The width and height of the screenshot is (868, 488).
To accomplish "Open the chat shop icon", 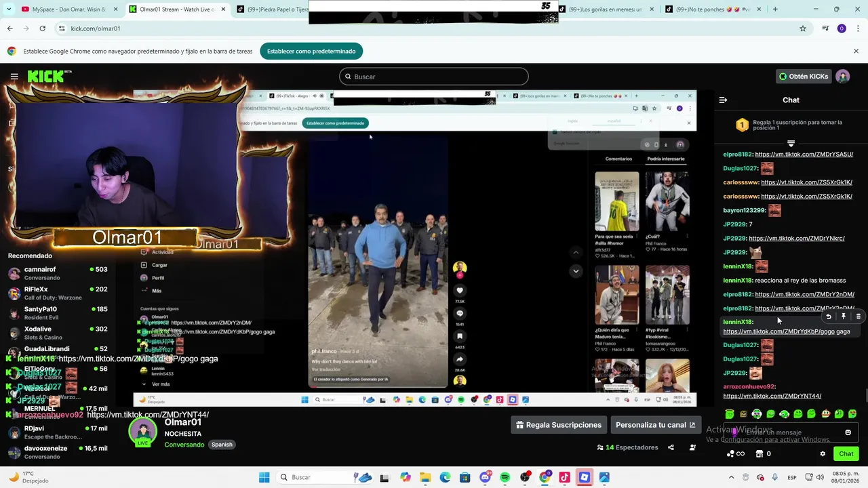I will coord(759,454).
